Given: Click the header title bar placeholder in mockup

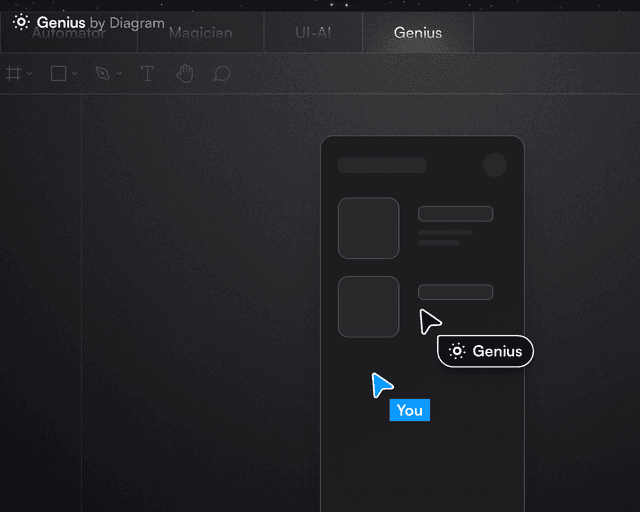Looking at the screenshot, I should click(382, 165).
